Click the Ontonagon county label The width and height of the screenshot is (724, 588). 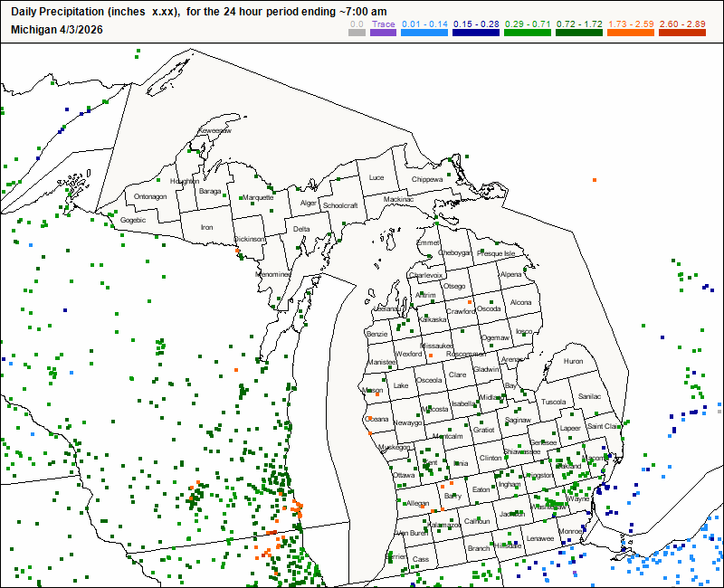(150, 196)
